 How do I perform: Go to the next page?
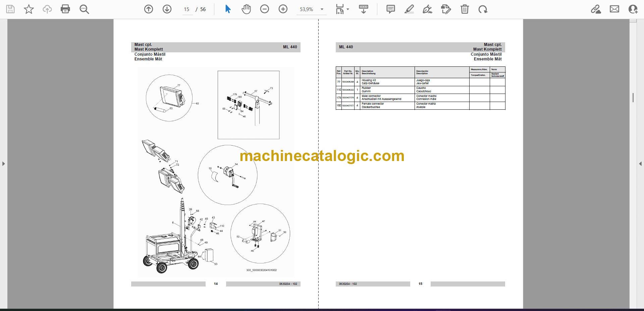click(x=167, y=9)
